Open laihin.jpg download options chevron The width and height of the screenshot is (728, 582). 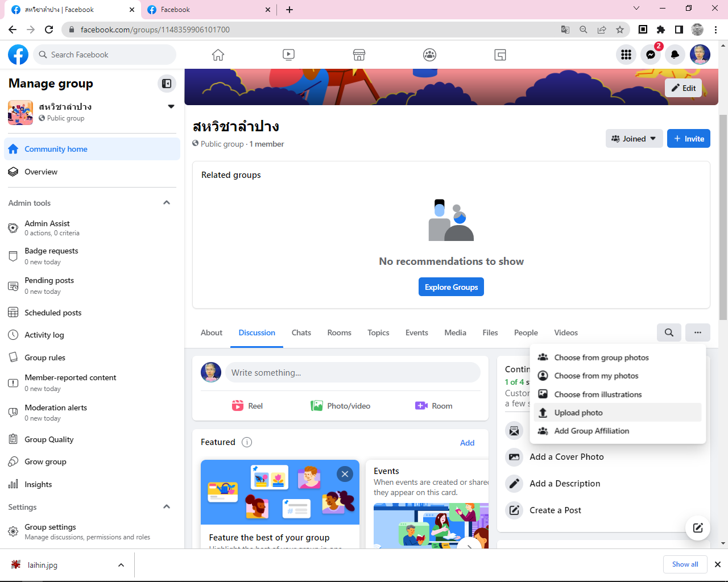[121, 565]
